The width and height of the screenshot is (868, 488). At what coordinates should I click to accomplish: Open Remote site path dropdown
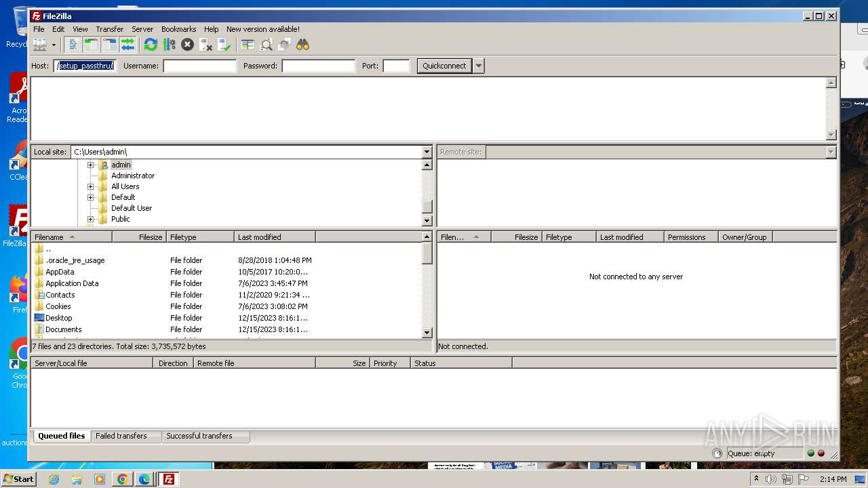[x=831, y=152]
